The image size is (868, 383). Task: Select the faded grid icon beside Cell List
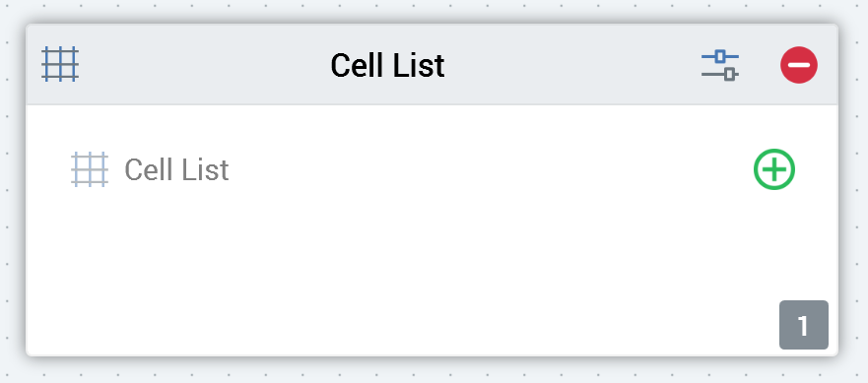pyautogui.click(x=90, y=169)
